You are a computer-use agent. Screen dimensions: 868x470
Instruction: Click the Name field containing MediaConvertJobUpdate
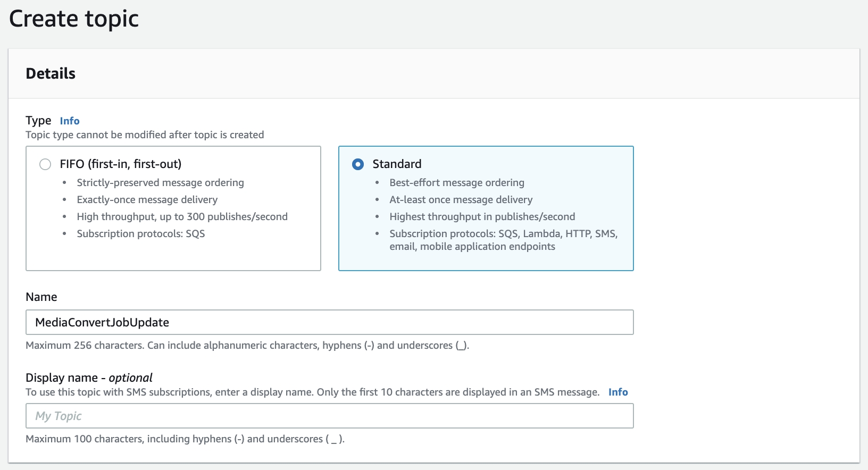point(329,322)
